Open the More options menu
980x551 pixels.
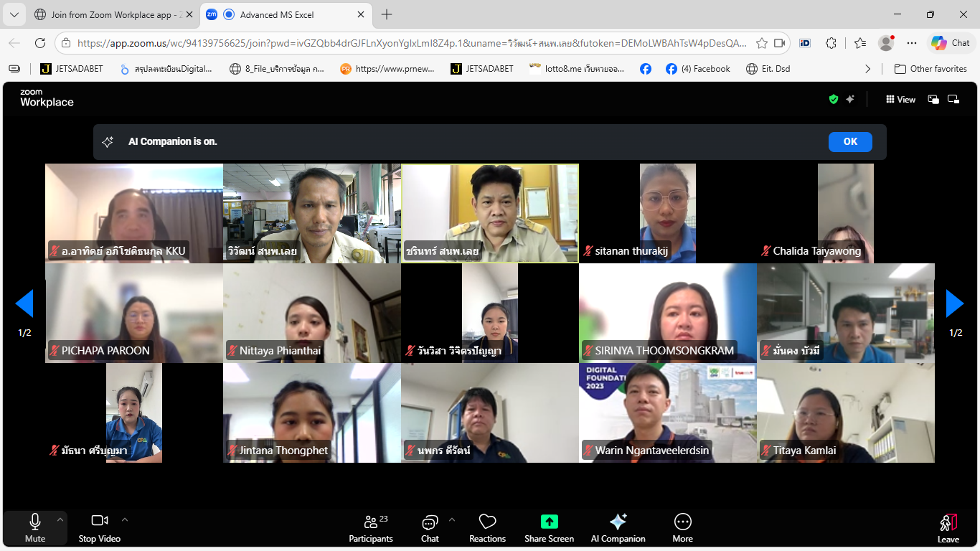tap(682, 528)
